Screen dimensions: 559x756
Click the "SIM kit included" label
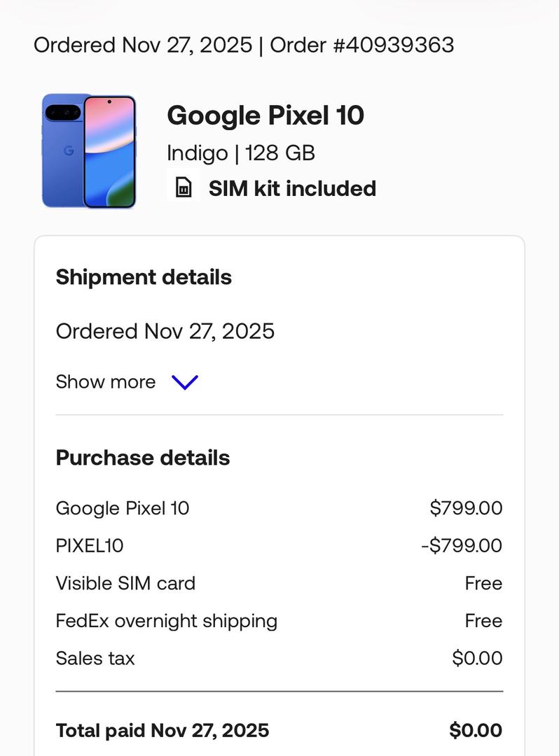coord(292,188)
